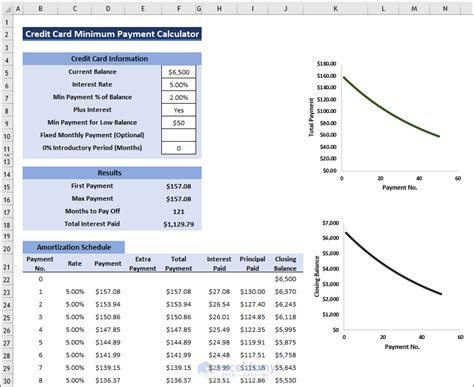Viewport: 474px width, 387px height.
Task: Select the Plus Interest cell Yes
Action: pos(178,110)
